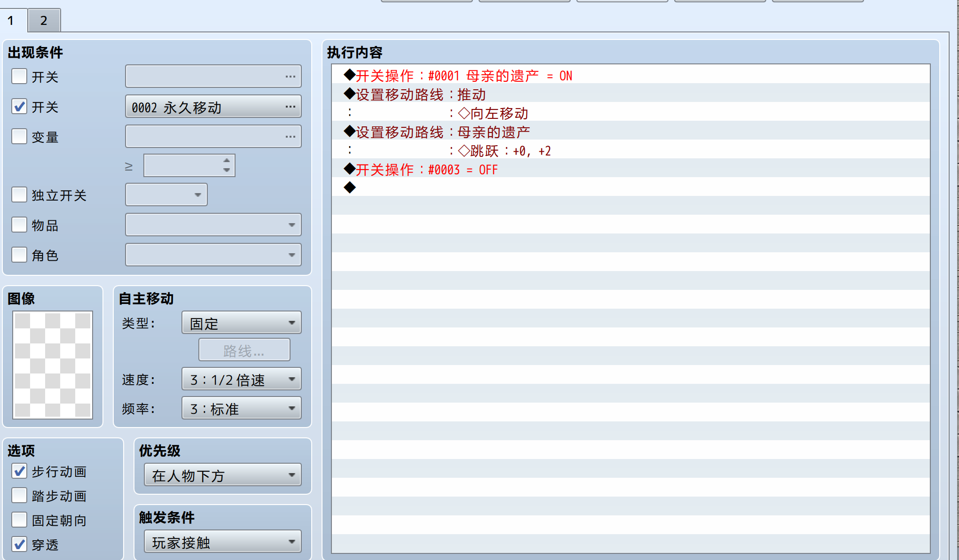Enable the 物品 condition checkbox
The image size is (959, 560).
(x=19, y=225)
